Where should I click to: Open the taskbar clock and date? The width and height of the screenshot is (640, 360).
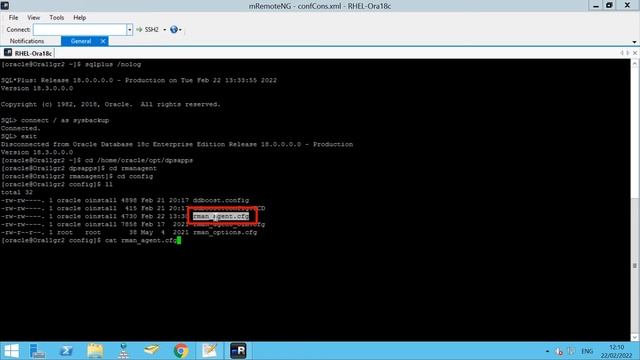(x=616, y=351)
